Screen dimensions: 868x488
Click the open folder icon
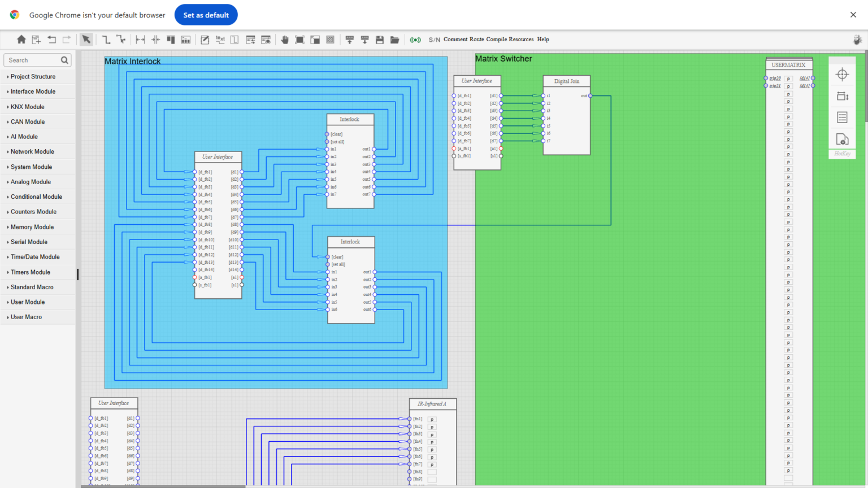(x=395, y=40)
